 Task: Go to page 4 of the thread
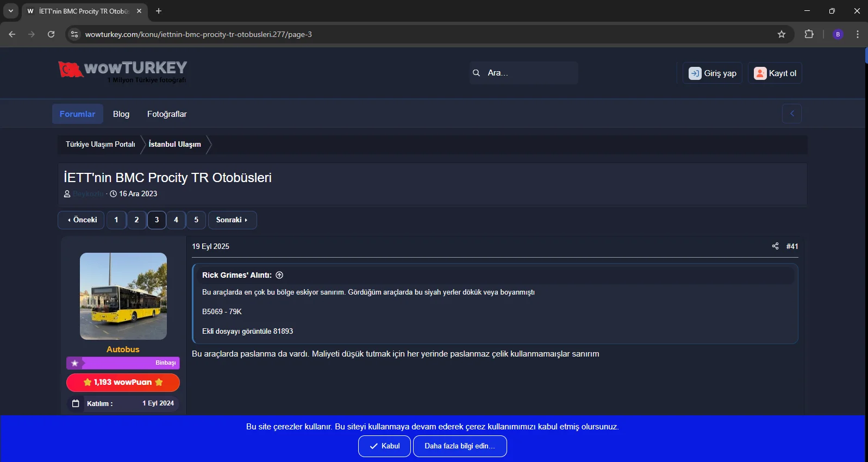pos(176,220)
